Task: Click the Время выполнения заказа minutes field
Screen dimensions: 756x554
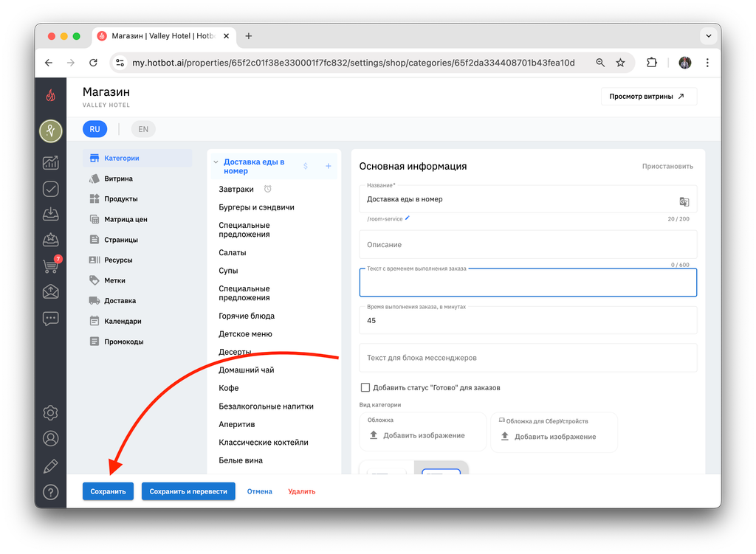Action: [x=528, y=320]
